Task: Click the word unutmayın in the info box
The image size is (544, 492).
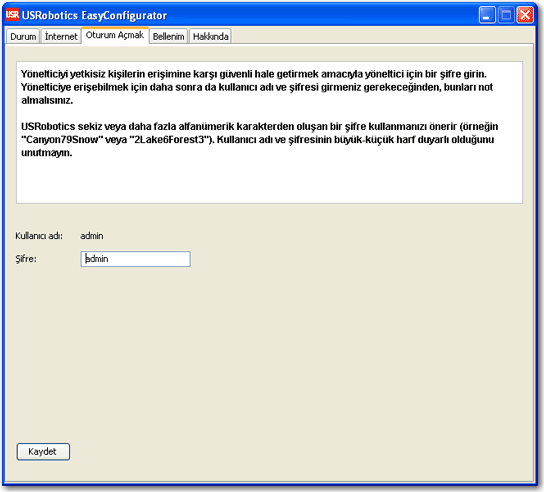Action: point(47,153)
